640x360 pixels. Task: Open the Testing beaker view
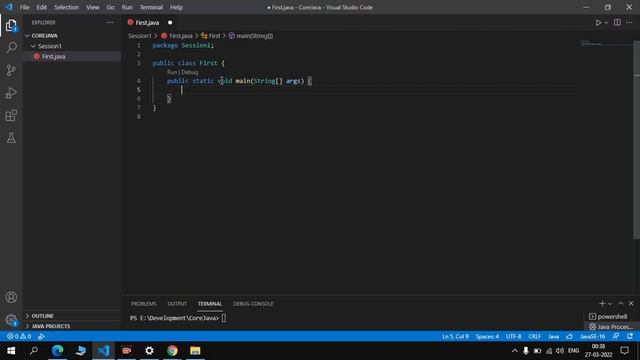click(x=11, y=138)
